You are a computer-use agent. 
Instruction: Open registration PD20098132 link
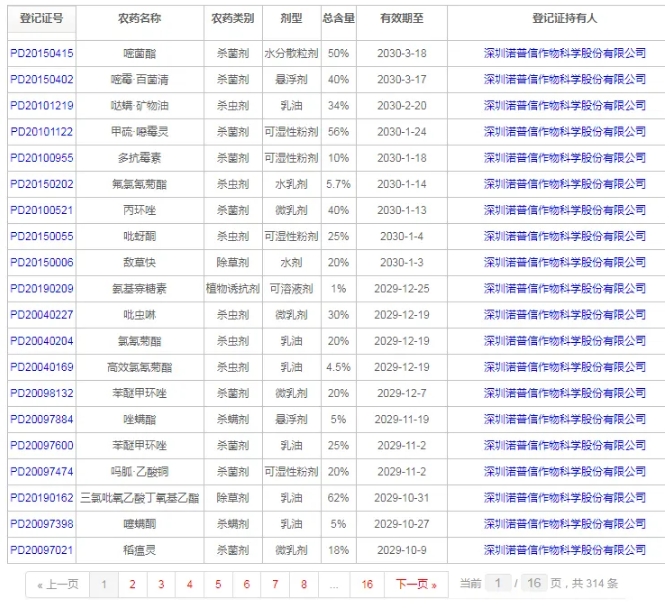point(42,393)
